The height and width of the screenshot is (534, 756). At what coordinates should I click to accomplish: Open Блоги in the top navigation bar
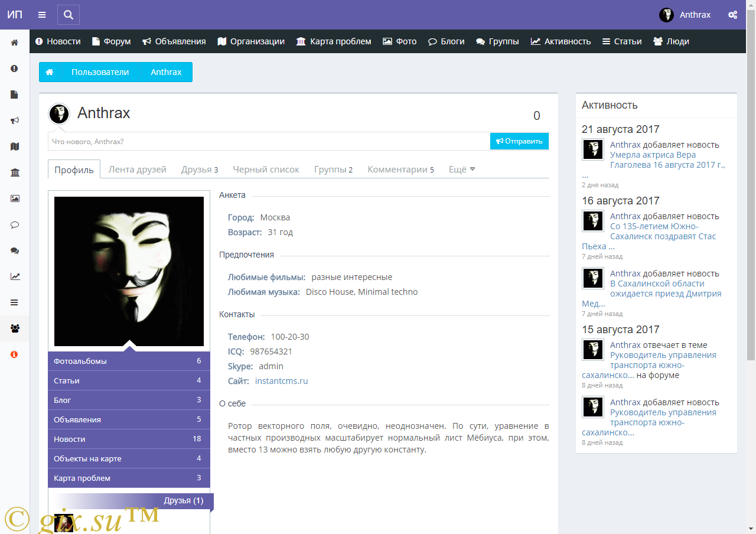[447, 41]
